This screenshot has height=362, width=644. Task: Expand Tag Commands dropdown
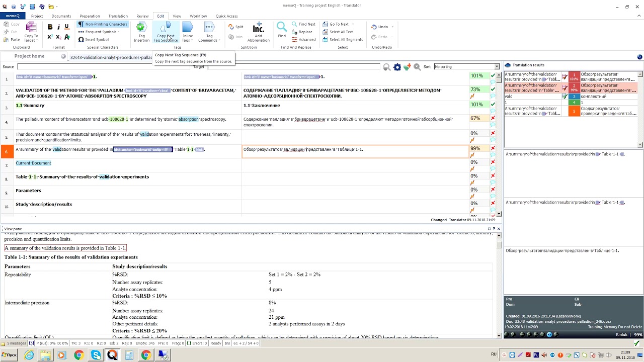pos(220,40)
